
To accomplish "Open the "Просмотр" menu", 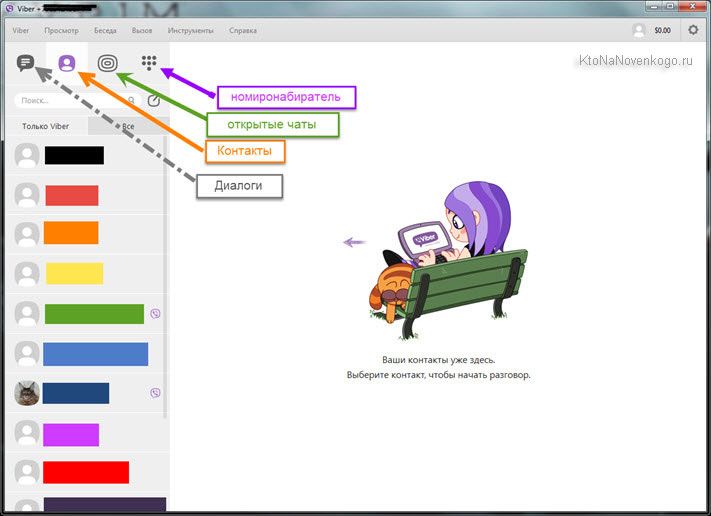I will pyautogui.click(x=61, y=31).
